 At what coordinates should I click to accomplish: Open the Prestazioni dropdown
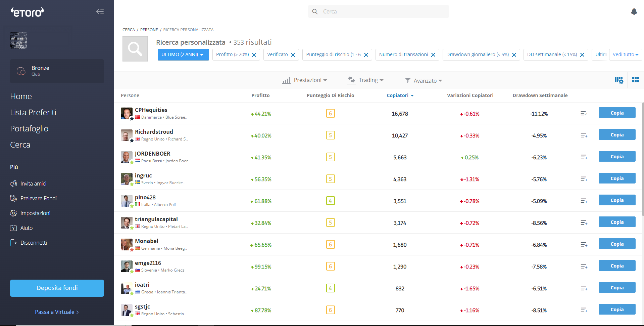[x=305, y=80]
